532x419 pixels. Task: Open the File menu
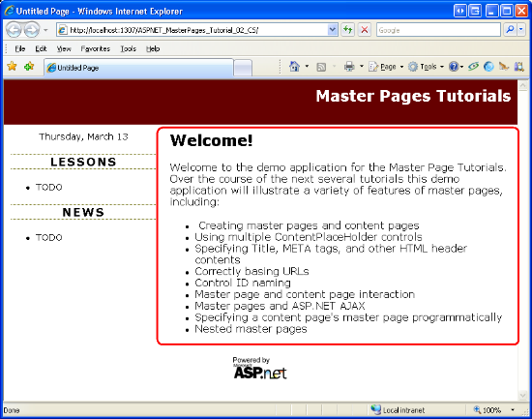(x=20, y=49)
